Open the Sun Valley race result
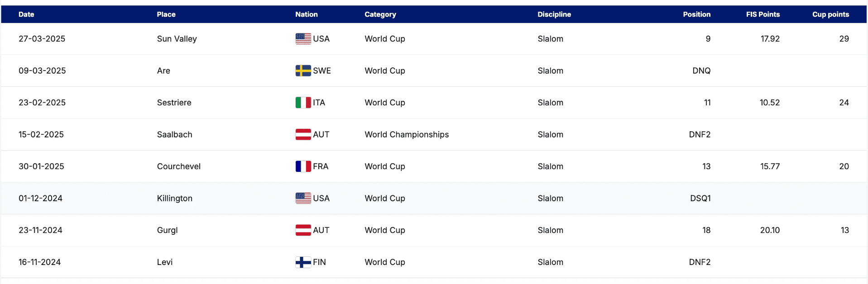Image resolution: width=868 pixels, height=284 pixels. point(177,39)
